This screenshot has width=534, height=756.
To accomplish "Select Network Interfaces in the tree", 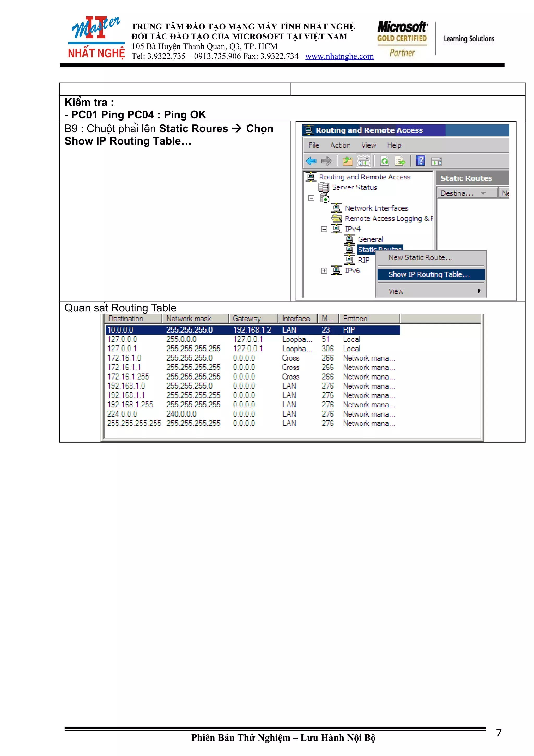I will (377, 208).
